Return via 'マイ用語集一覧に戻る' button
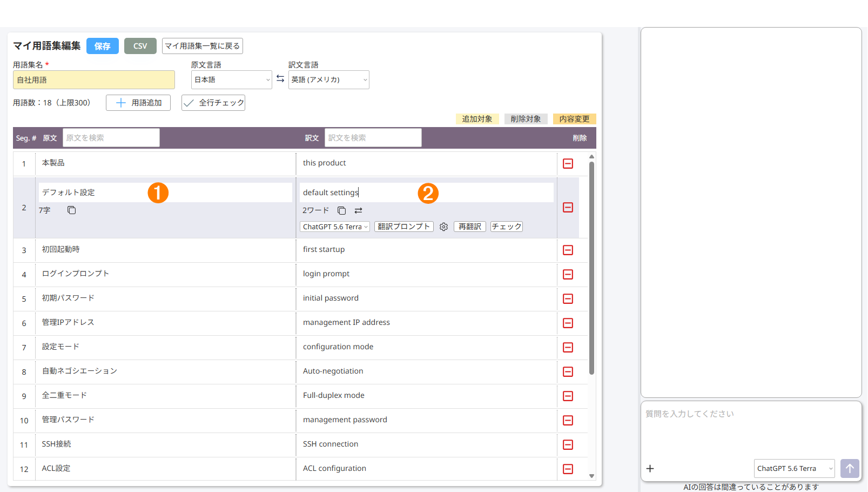Viewport: 868px width, 492px height. click(203, 46)
